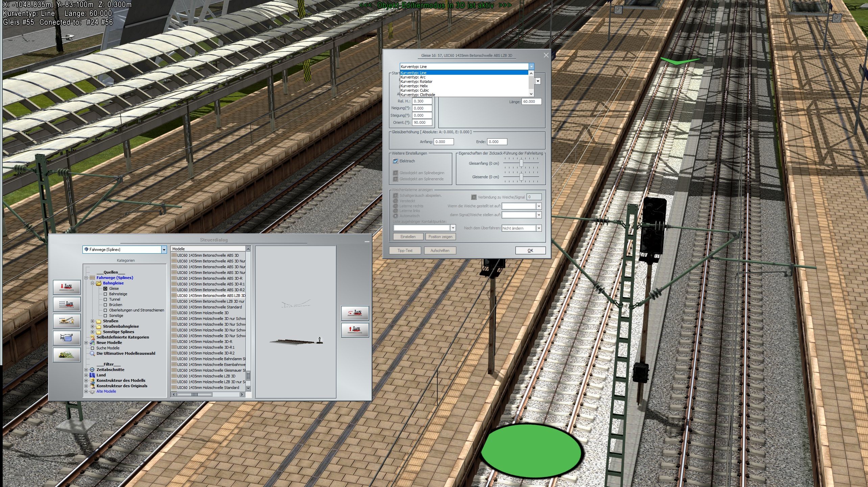
Task: Click the magnifier for Die Ultimative Modelleauswahl
Action: [92, 353]
